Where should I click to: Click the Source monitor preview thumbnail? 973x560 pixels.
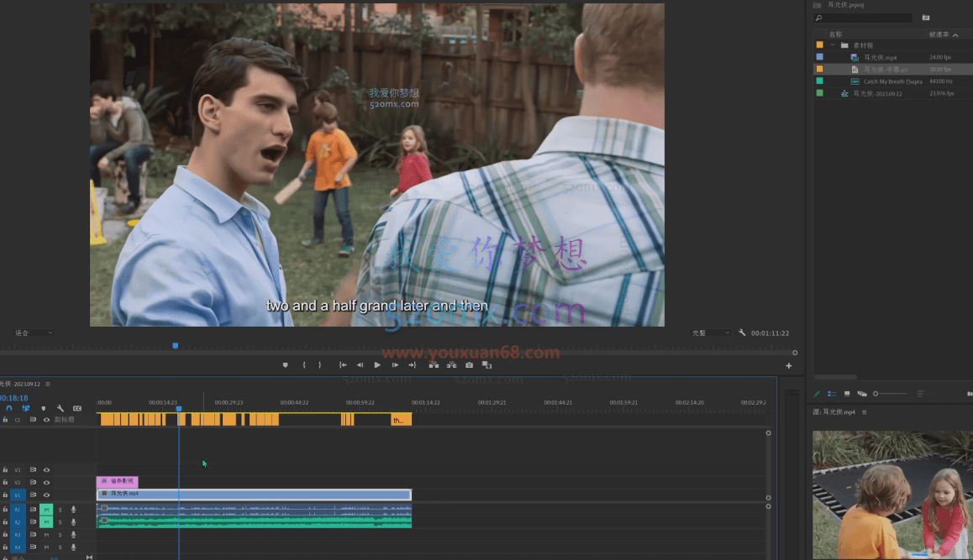893,495
